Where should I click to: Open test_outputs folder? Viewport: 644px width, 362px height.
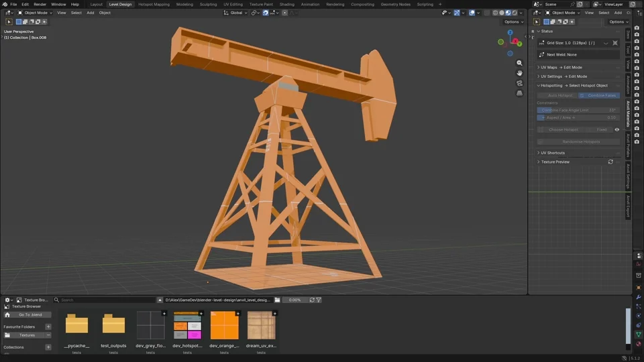point(114,324)
